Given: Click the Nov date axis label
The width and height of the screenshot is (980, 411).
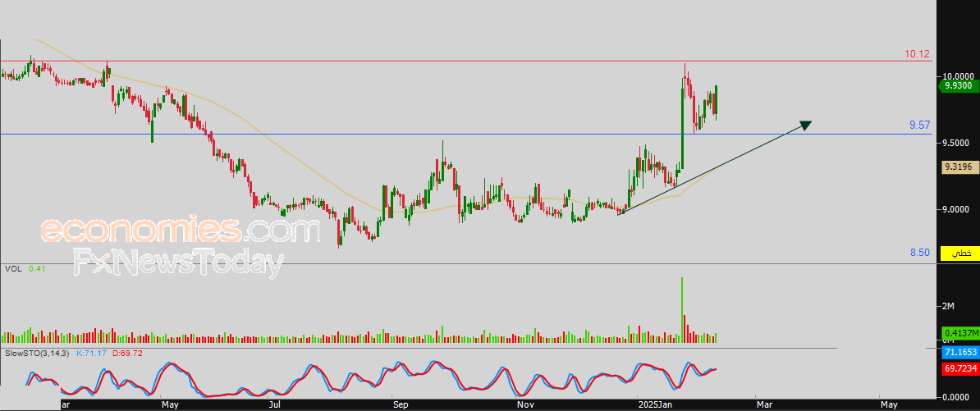Looking at the screenshot, I should [x=525, y=405].
